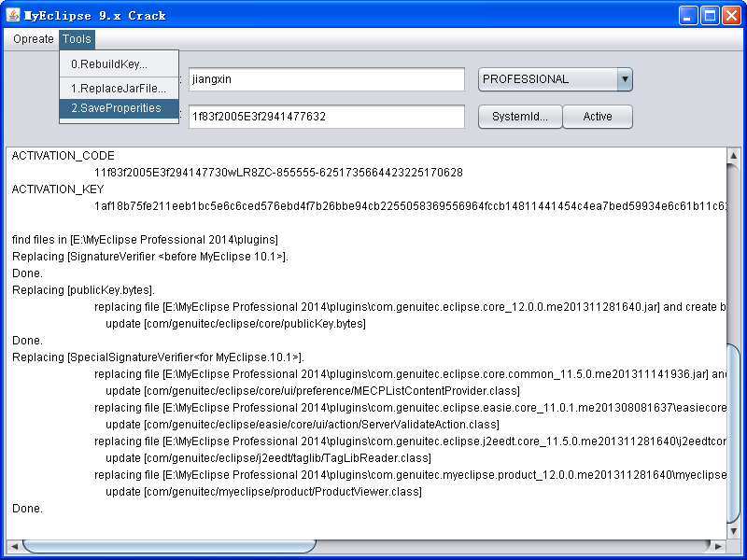
Task: Click the TagLibReader.class update line
Action: pyautogui.click(x=268, y=458)
